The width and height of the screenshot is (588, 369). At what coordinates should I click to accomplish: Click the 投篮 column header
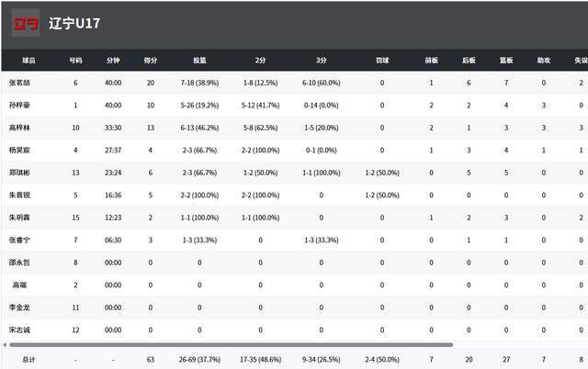(199, 61)
